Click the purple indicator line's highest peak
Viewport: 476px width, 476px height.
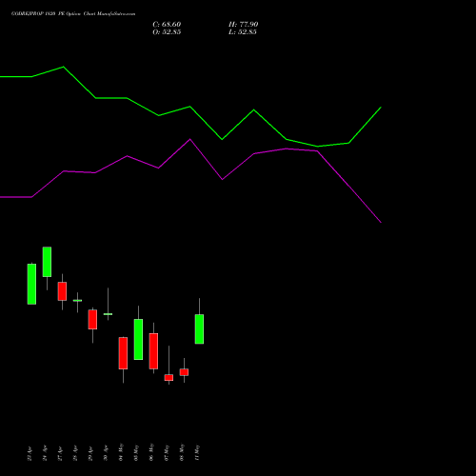tap(190, 139)
